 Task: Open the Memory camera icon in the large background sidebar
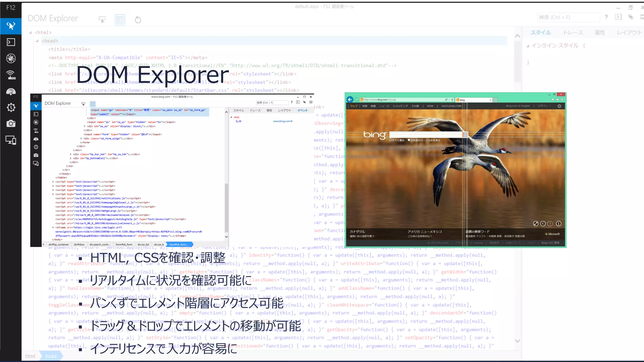[x=11, y=123]
